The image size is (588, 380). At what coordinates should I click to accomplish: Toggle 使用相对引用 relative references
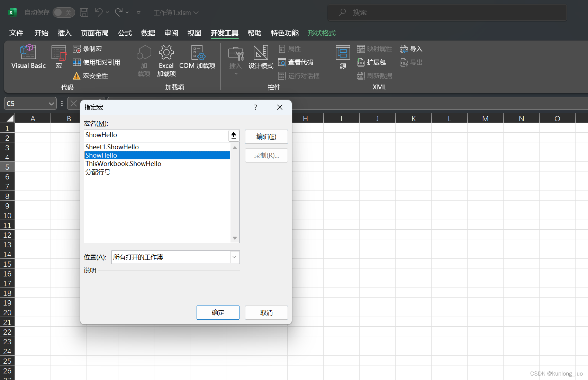click(x=97, y=62)
